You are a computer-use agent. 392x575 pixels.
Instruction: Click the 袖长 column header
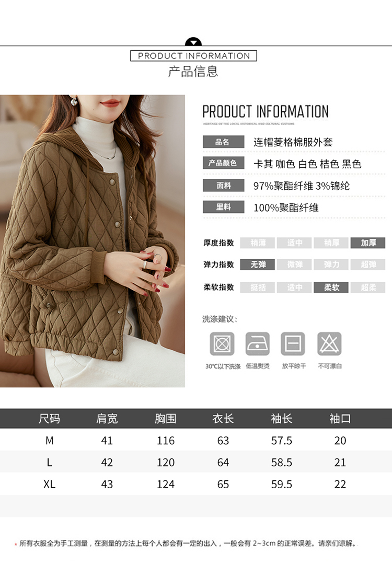pos(281,418)
